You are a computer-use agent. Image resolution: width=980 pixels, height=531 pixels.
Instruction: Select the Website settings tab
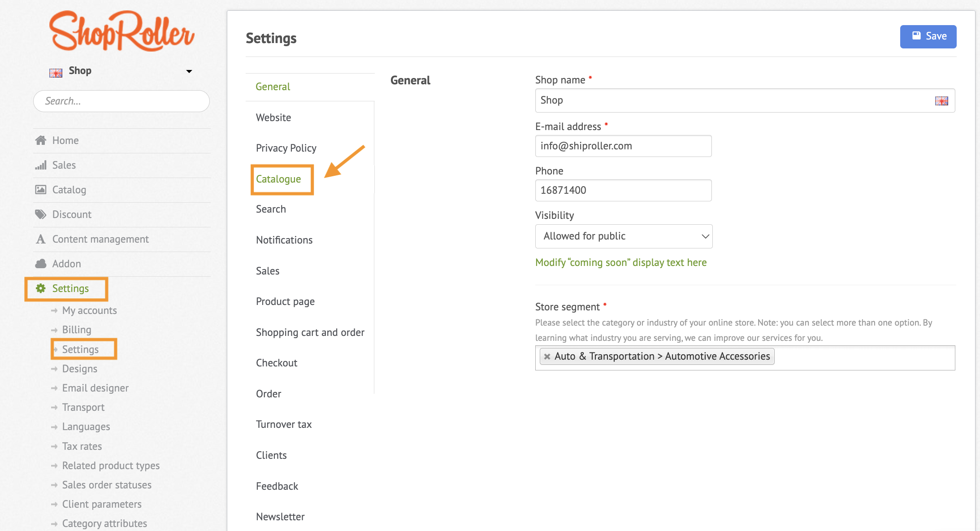click(x=273, y=118)
